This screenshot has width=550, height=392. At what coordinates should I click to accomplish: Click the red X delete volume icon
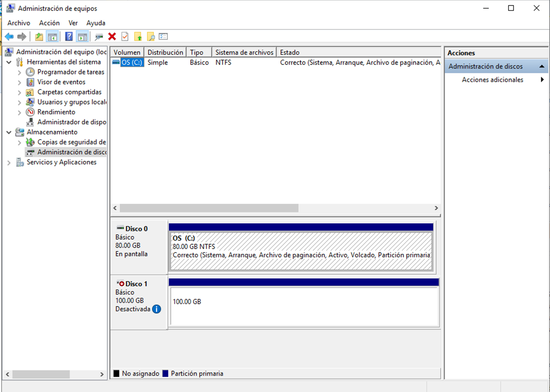click(112, 36)
